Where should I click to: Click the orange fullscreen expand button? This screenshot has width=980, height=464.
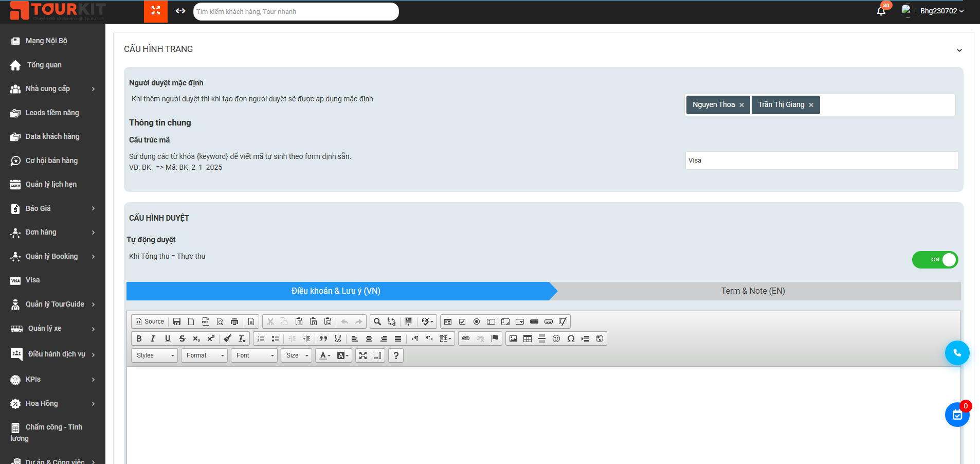click(156, 11)
